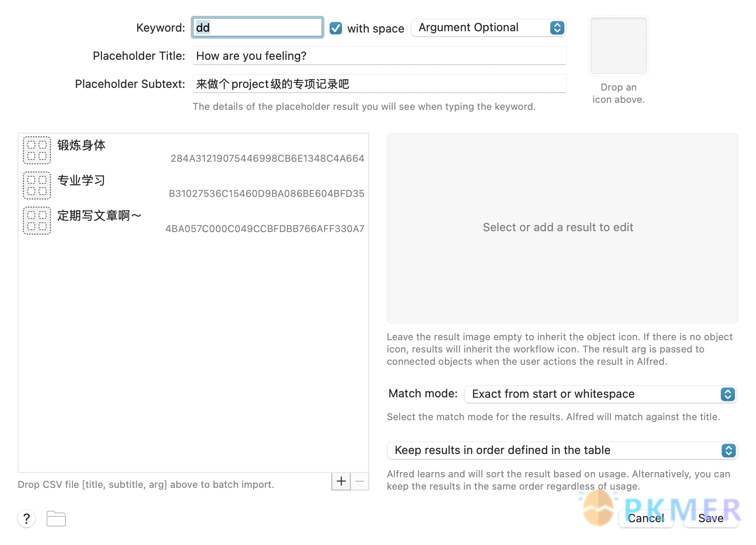
Task: Click the placeholder icon of 定期写文章啊～ row
Action: click(x=37, y=221)
